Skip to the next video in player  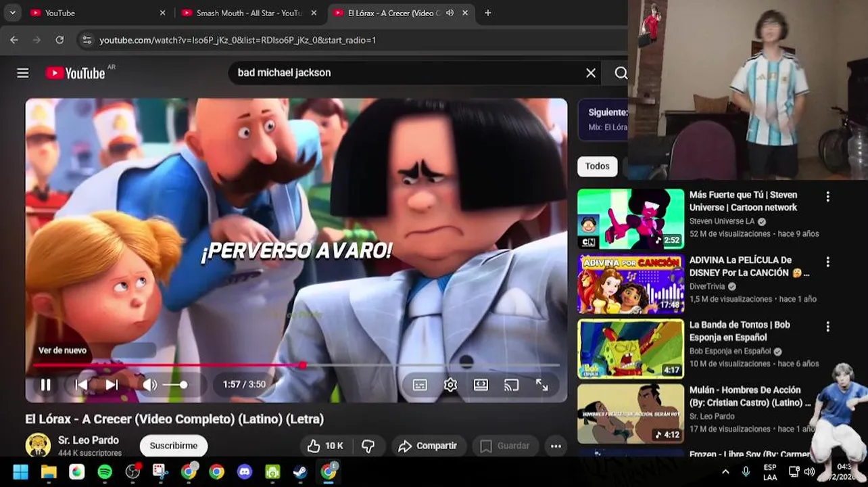pos(112,385)
